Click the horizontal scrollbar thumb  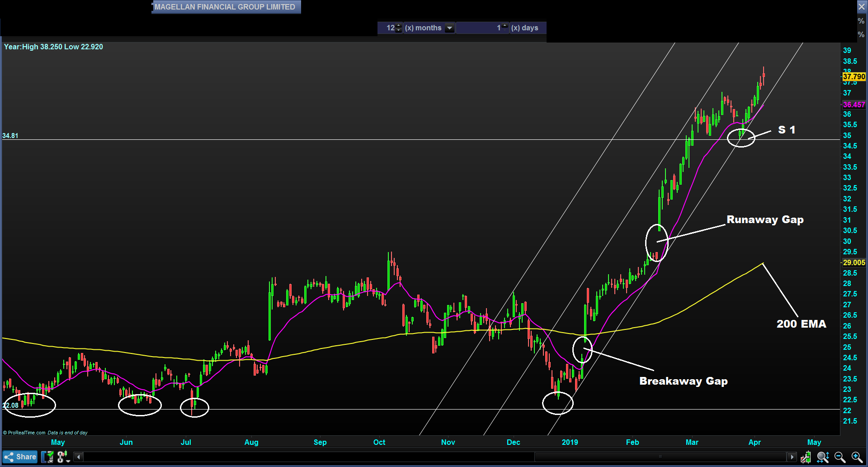660,457
